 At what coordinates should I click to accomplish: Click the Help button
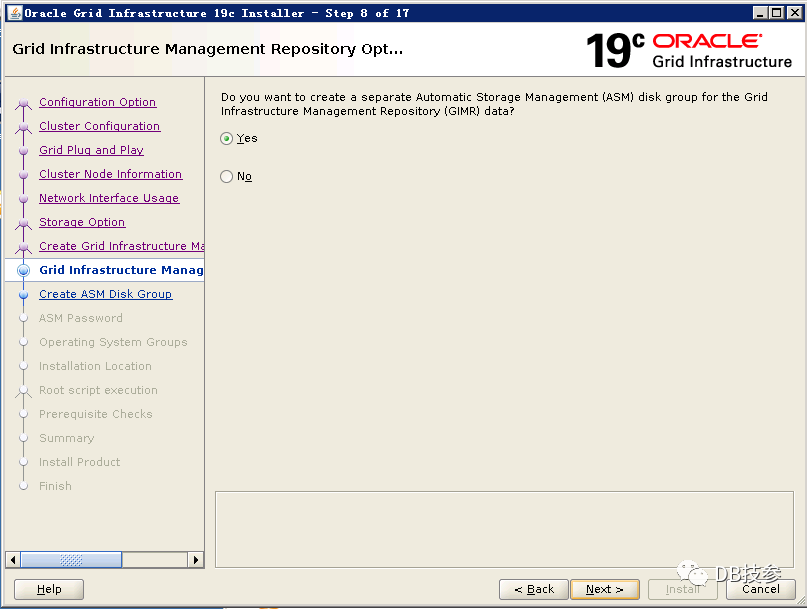(49, 589)
